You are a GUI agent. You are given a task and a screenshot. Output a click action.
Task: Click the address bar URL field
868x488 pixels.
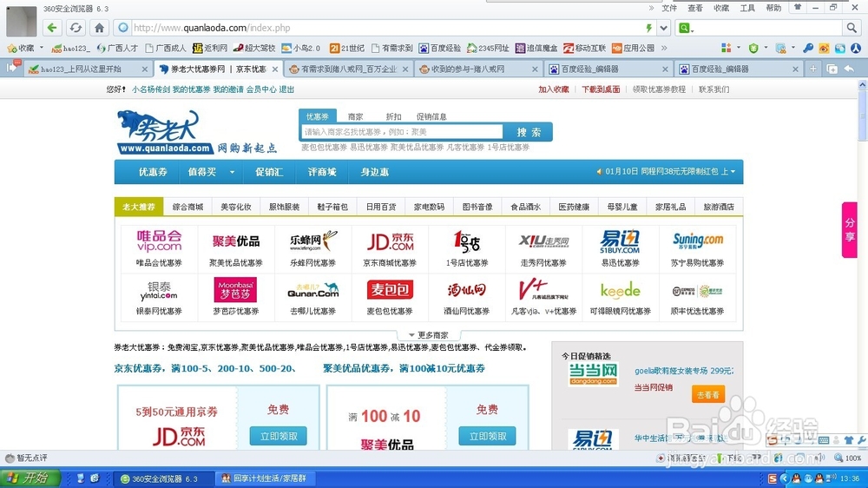pos(387,28)
